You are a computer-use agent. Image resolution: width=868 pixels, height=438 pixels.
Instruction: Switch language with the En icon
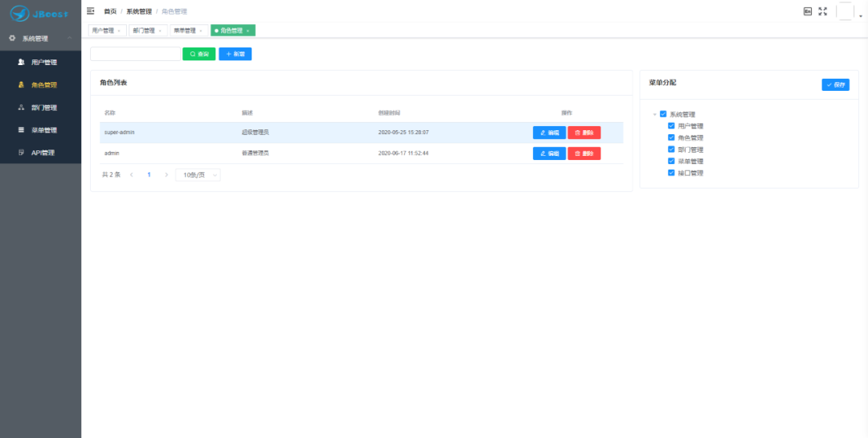click(x=808, y=11)
